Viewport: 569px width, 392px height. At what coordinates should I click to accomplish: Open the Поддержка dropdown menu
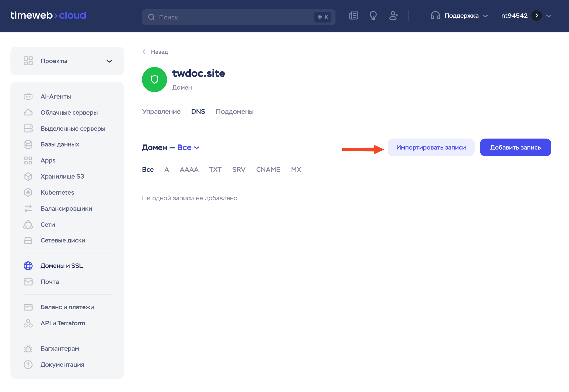459,15
